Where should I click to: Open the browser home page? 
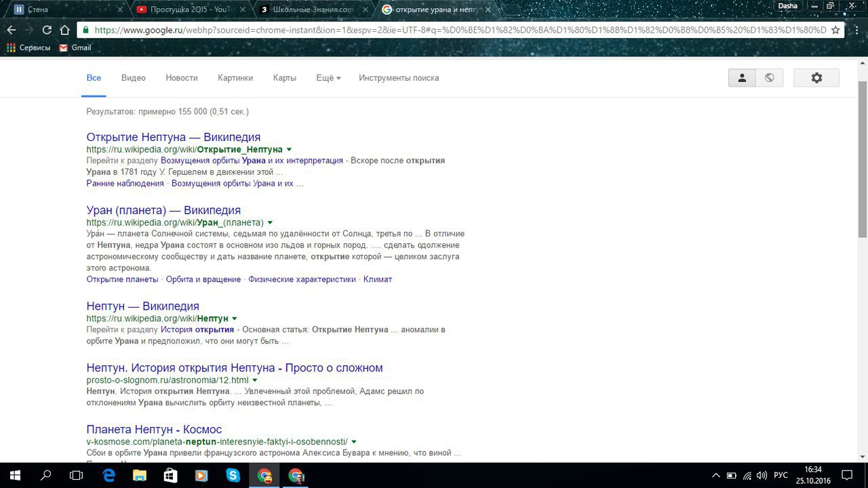65,30
